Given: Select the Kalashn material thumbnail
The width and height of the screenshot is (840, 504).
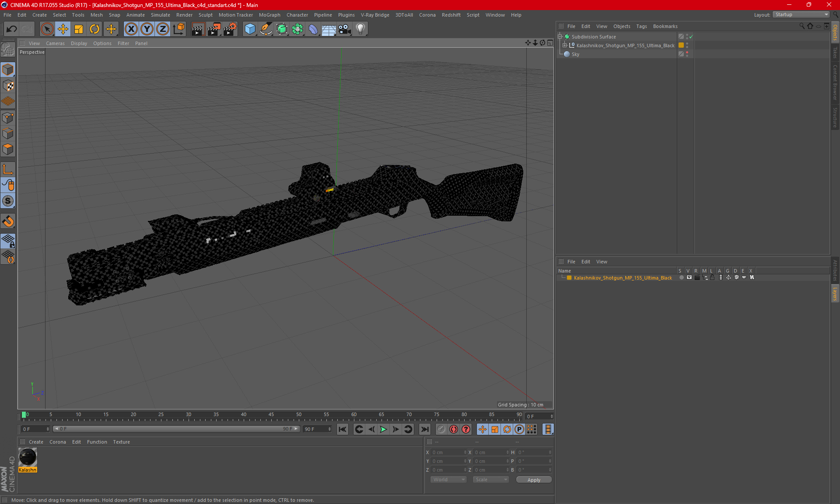Looking at the screenshot, I should click(x=28, y=458).
